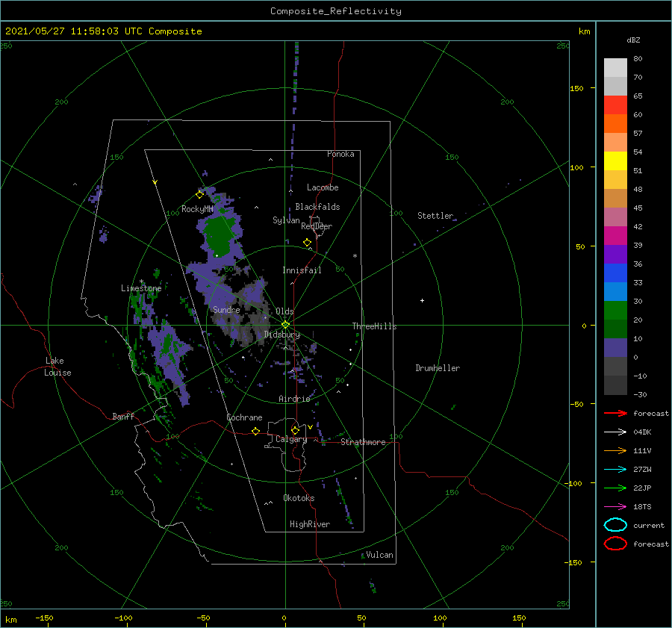The width and height of the screenshot is (672, 628).
Task: Click the Sylvan label
Action: 286,220
